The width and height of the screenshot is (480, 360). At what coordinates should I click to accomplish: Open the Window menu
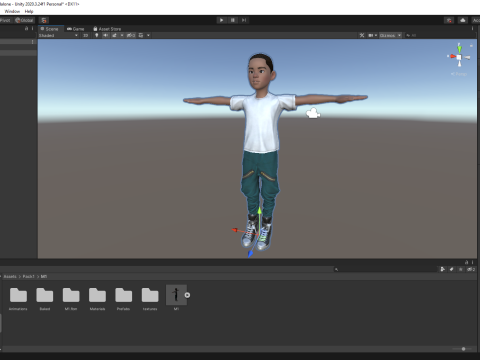click(x=12, y=11)
